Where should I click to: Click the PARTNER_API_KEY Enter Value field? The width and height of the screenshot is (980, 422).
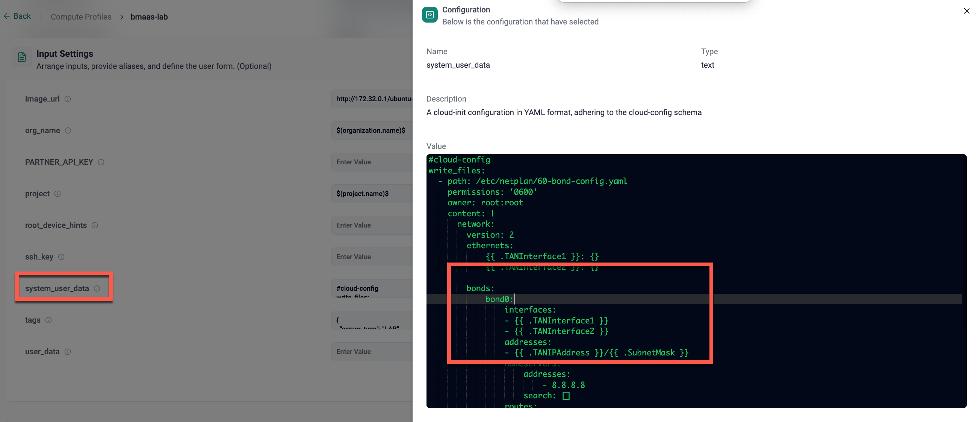[x=372, y=162]
